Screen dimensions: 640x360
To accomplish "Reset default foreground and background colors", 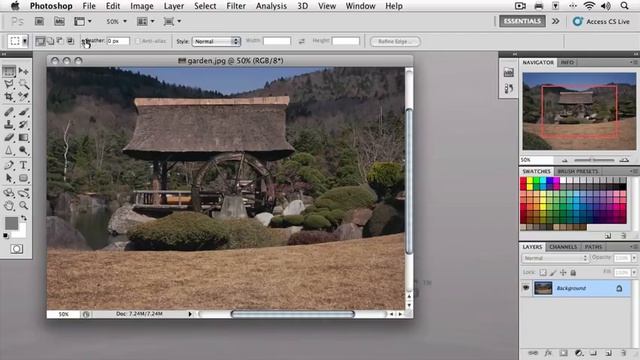I will pyautogui.click(x=6, y=236).
